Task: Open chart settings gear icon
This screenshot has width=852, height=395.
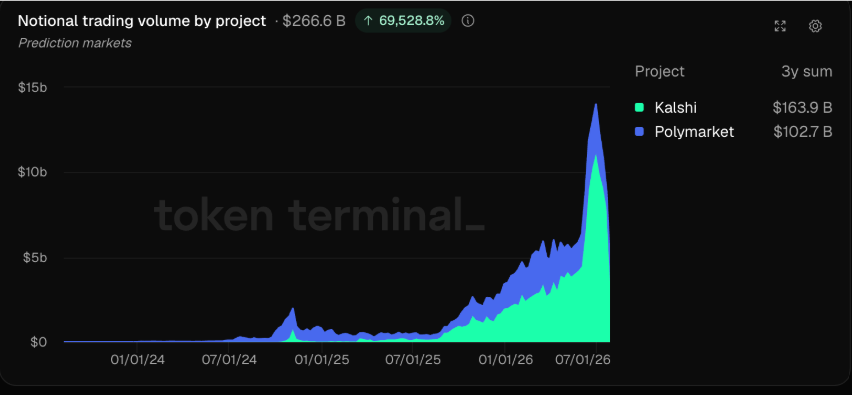Action: (815, 26)
